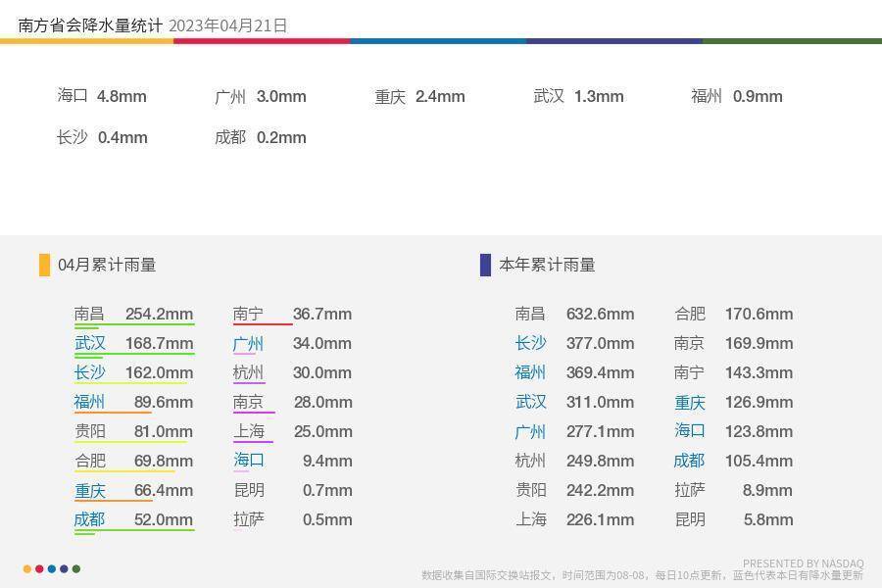Image resolution: width=882 pixels, height=588 pixels.
Task: Click the 28.0mm value
Action: pyautogui.click(x=323, y=402)
